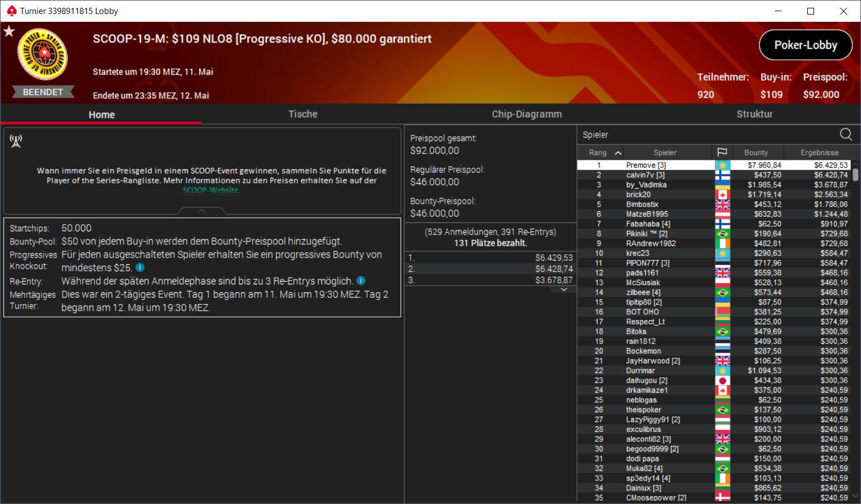861x504 pixels.
Task: Open the Chip-Diagramm tab
Action: 527,114
